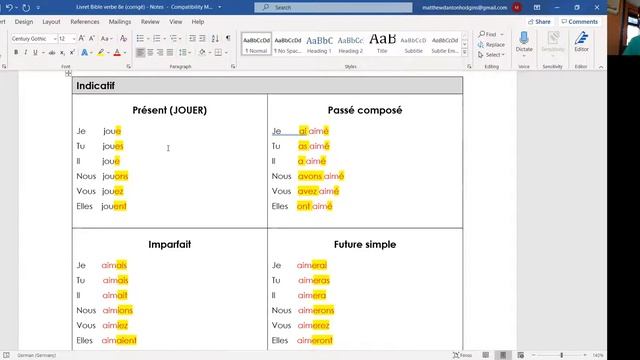Create a multilevel list
The width and height of the screenshot is (640, 360).
click(x=173, y=38)
